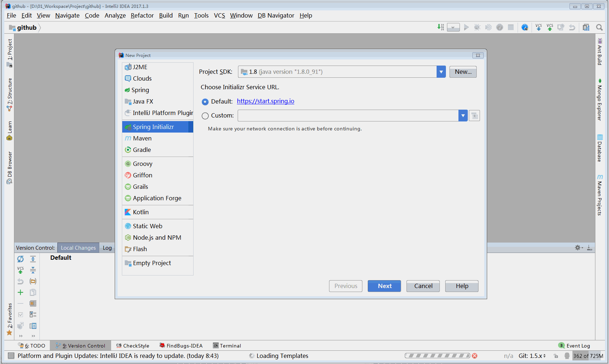The height and width of the screenshot is (364, 609).
Task: Click the New... SDK button
Action: [463, 72]
